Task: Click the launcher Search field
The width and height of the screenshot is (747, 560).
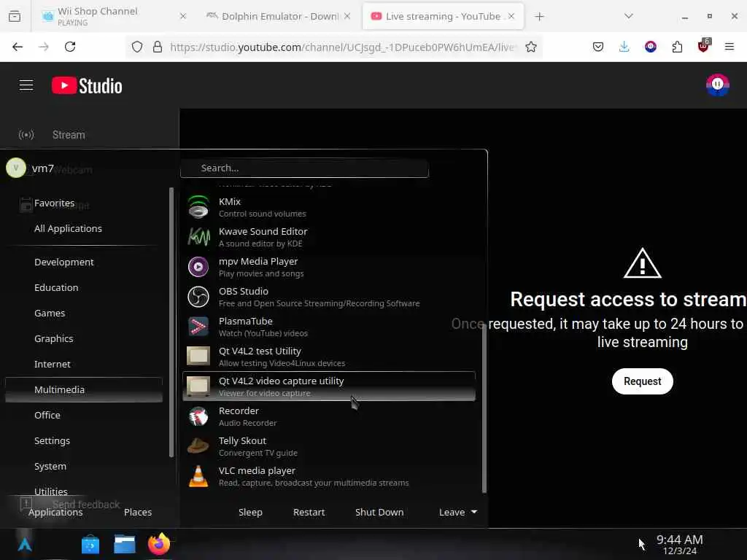Action: [x=304, y=168]
